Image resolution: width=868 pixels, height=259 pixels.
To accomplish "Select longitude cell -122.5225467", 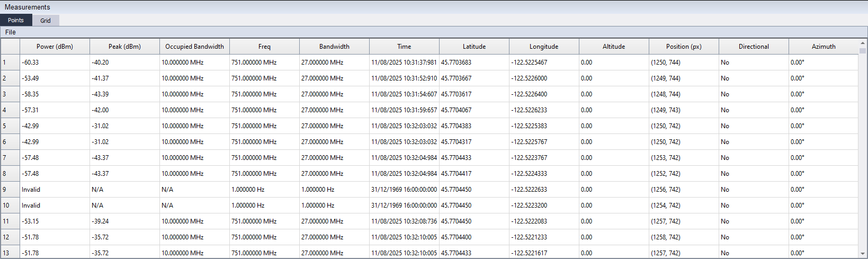I will tap(544, 62).
